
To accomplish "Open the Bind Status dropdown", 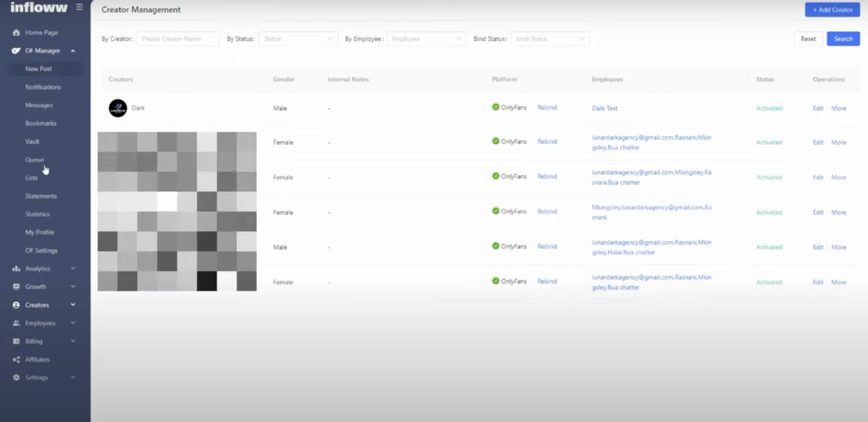I will point(550,39).
